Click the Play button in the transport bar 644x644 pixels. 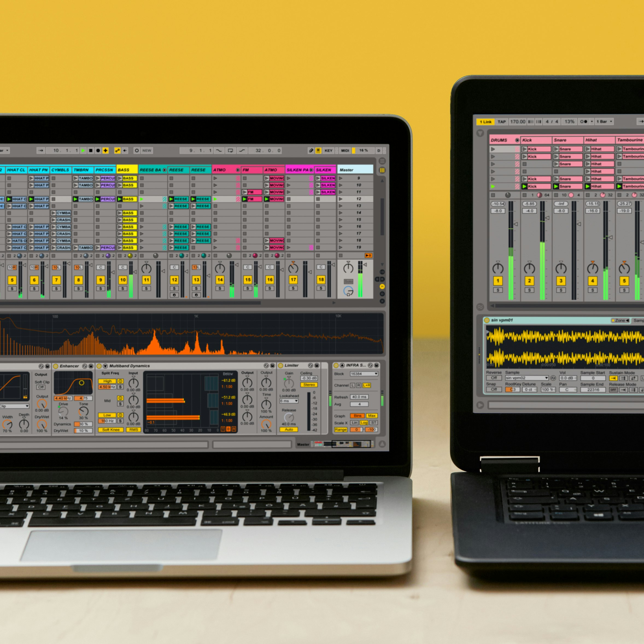coord(83,151)
